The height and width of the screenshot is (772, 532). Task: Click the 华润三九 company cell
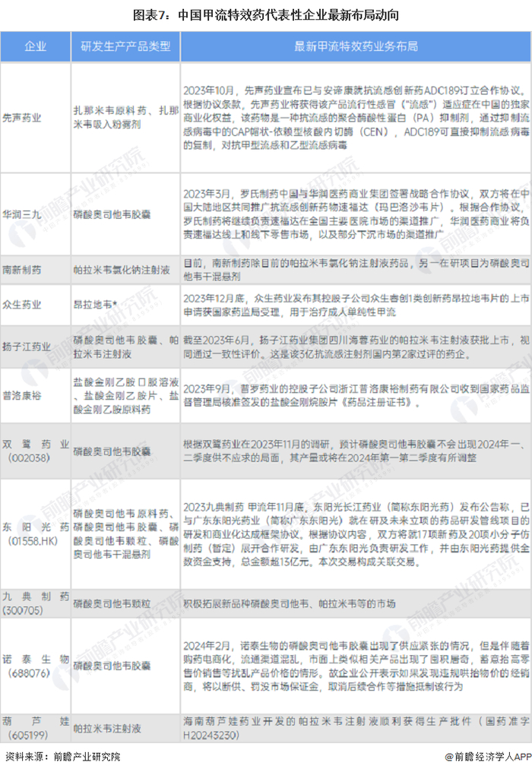coord(36,214)
